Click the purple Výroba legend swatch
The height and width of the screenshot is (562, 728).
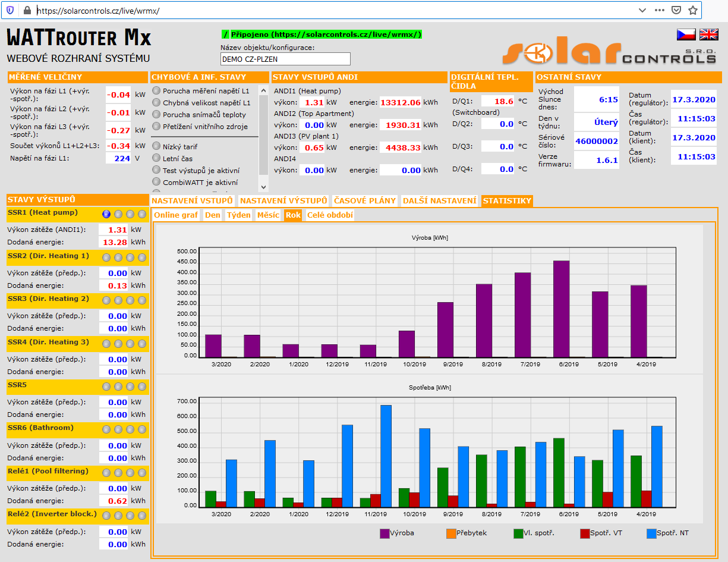point(385,533)
